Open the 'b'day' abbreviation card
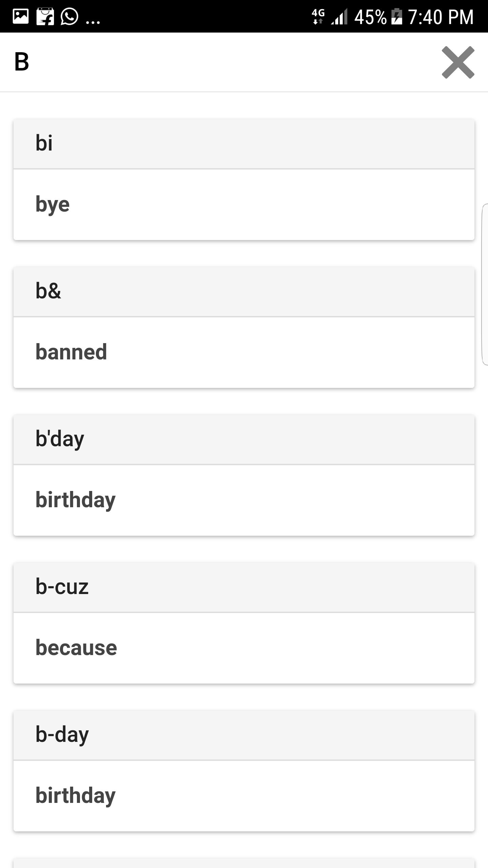The width and height of the screenshot is (488, 868). (244, 439)
